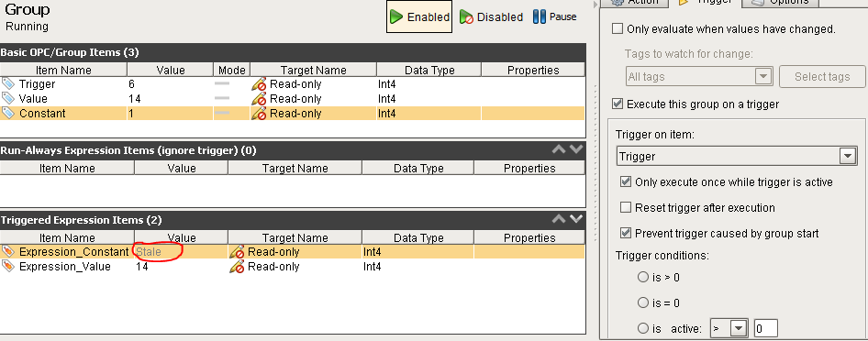Click Int4 data type in Constant row
868x341 pixels.
click(386, 114)
